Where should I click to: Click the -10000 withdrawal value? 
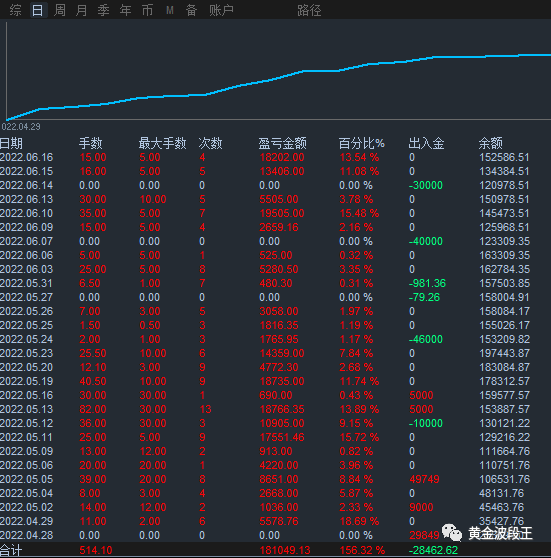pyautogui.click(x=426, y=423)
